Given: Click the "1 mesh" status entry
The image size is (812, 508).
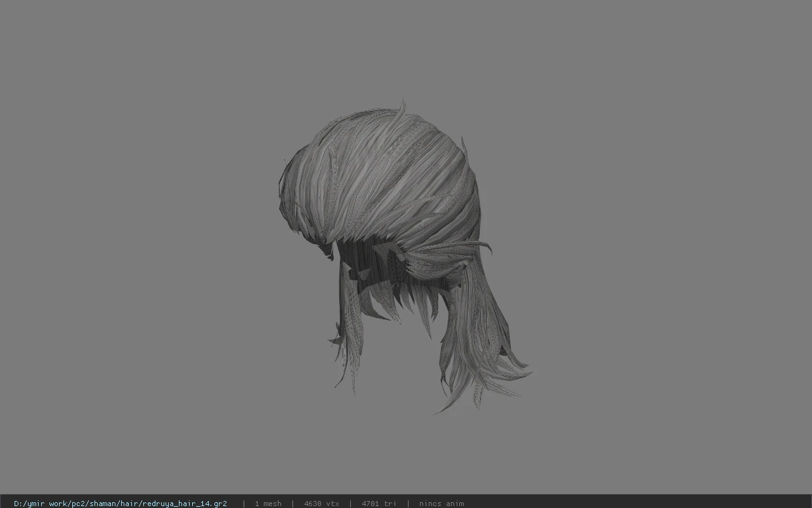Looking at the screenshot, I should pos(268,504).
